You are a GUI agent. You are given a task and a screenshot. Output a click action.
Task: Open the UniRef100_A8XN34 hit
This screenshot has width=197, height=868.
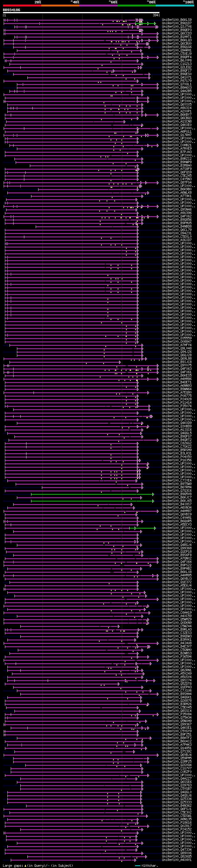point(177,507)
